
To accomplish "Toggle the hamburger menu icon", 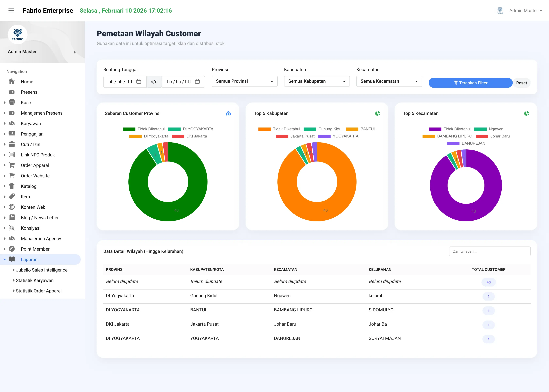I will pyautogui.click(x=11, y=10).
